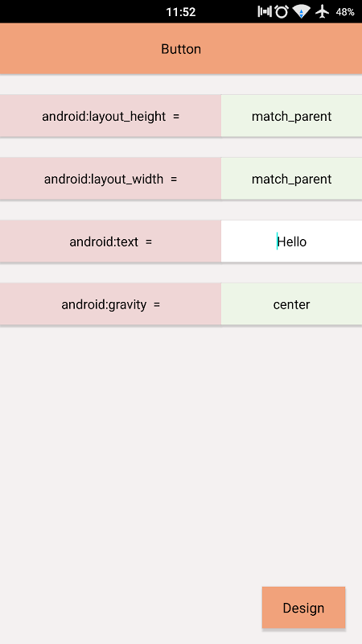Open the layout_width match_parent value dropdown
Image resolution: width=362 pixels, height=644 pixels.
click(291, 179)
